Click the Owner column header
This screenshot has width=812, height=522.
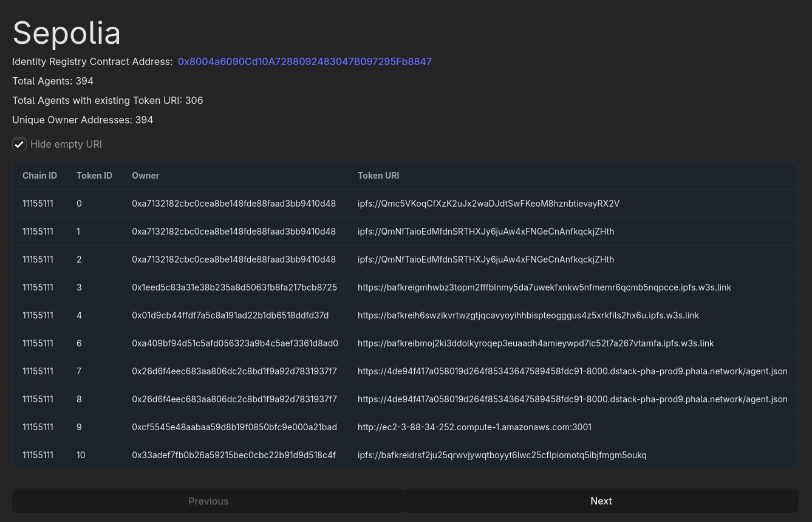click(x=145, y=176)
